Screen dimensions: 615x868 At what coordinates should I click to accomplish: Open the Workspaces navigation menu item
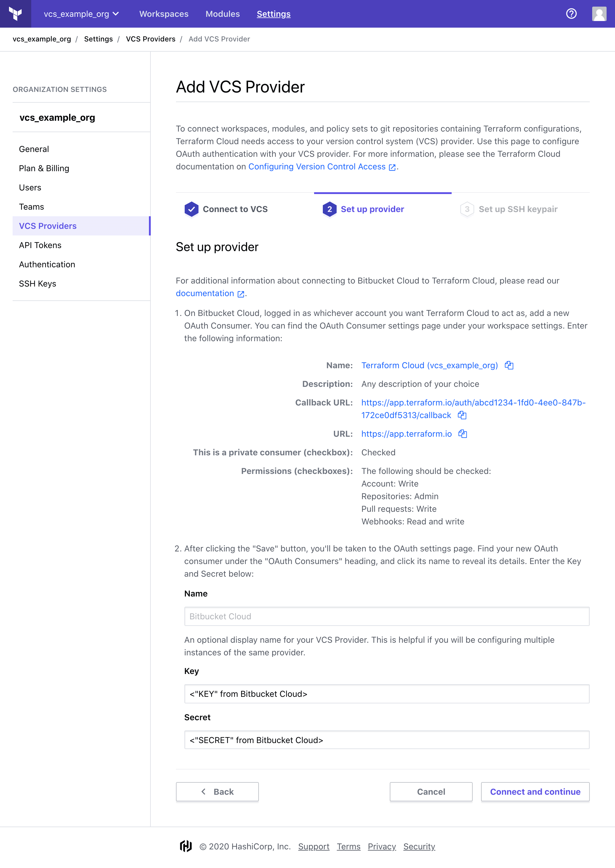163,13
